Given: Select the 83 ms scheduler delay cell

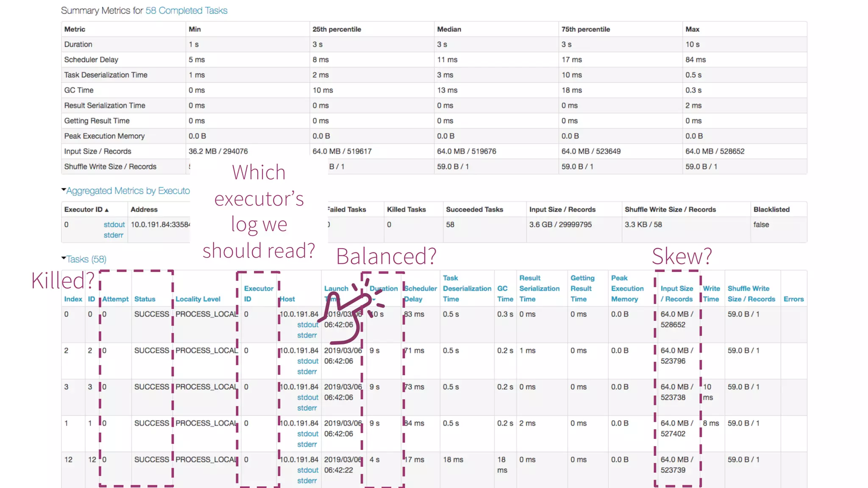Looking at the screenshot, I should [414, 314].
